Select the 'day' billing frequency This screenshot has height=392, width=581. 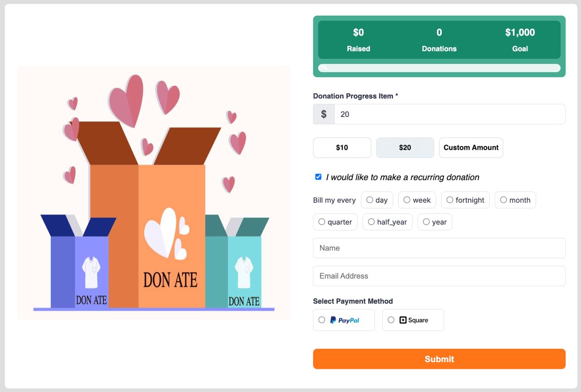[371, 200]
